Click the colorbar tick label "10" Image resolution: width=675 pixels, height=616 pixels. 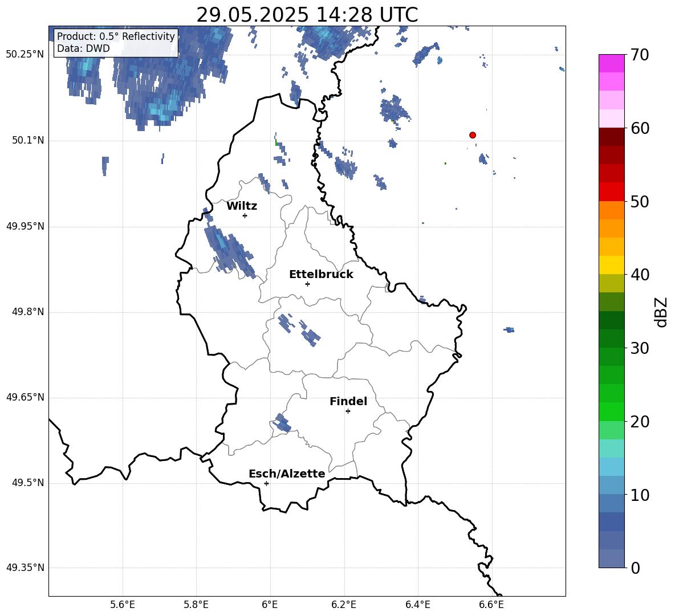640,495
